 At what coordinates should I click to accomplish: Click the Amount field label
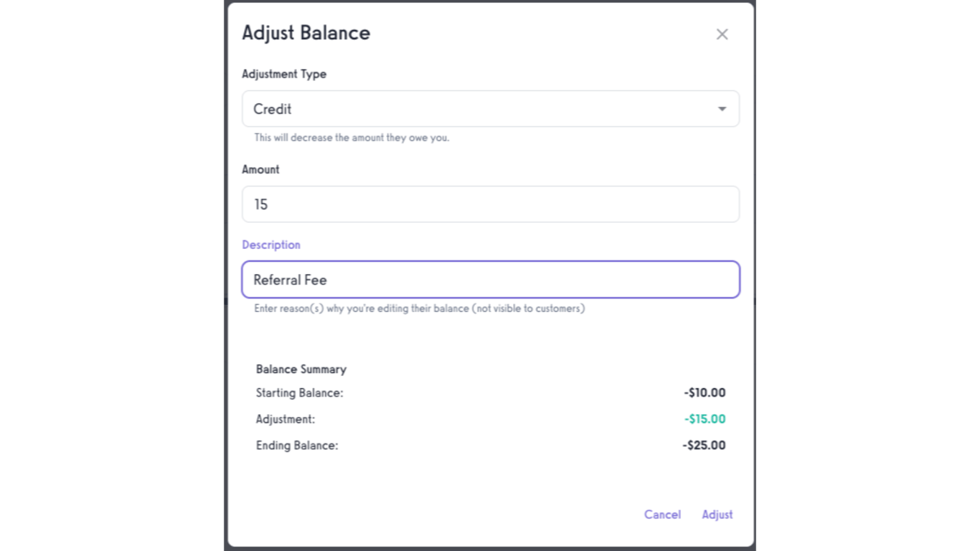coord(260,169)
